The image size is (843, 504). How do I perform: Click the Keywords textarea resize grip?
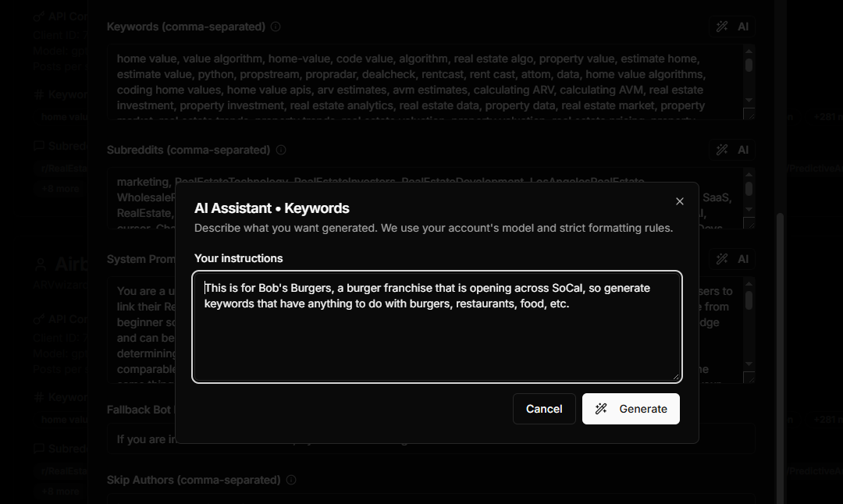[749, 114]
